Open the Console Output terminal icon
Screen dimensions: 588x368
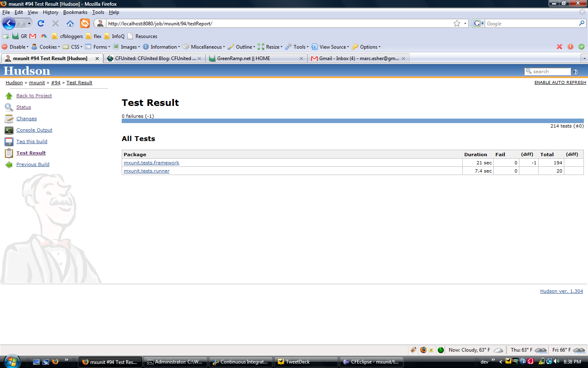[x=9, y=130]
